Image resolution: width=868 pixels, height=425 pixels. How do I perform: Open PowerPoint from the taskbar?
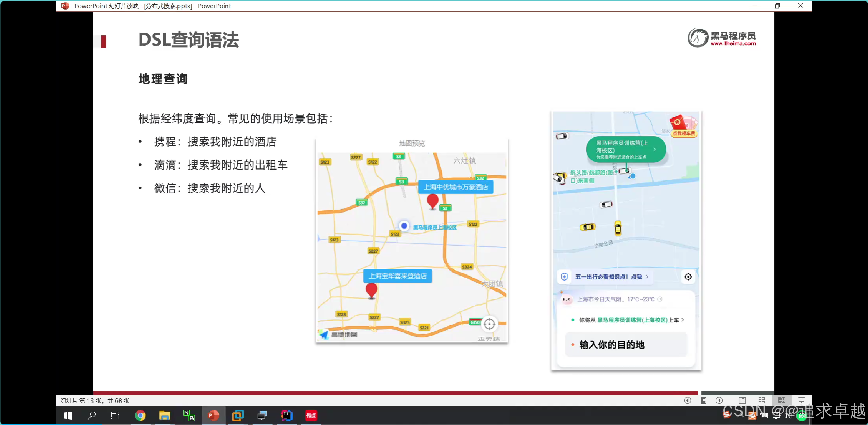pos(214,415)
